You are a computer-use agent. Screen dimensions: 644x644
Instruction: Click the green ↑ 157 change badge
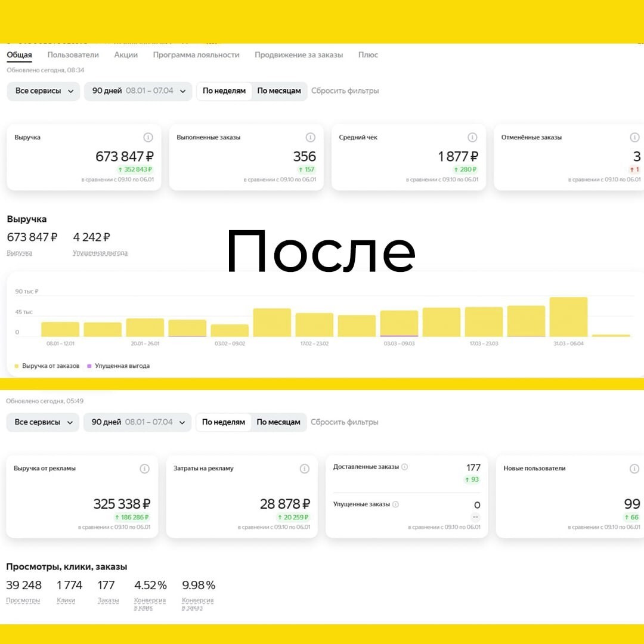[x=306, y=169]
